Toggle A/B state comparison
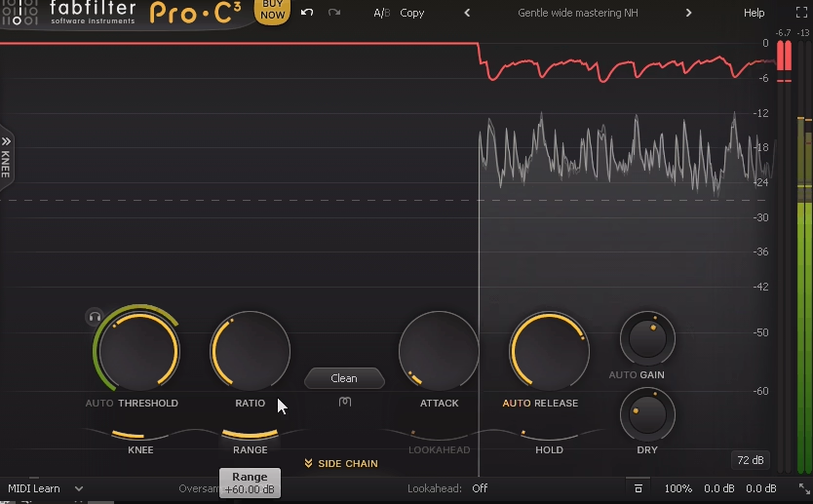The height and width of the screenshot is (504, 813). (381, 13)
